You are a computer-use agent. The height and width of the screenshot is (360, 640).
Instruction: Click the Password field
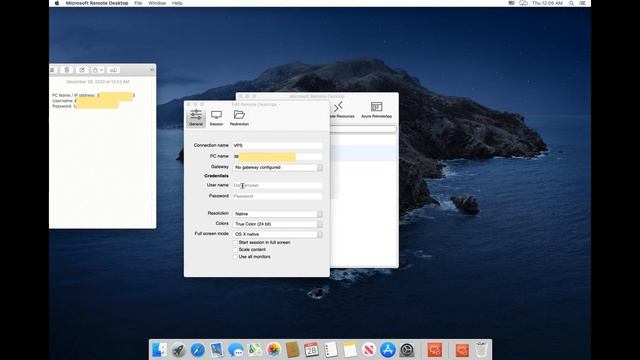pos(277,196)
